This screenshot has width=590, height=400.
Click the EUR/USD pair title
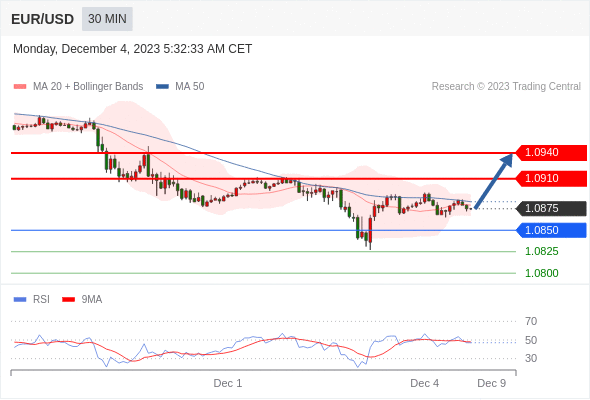coord(43,19)
